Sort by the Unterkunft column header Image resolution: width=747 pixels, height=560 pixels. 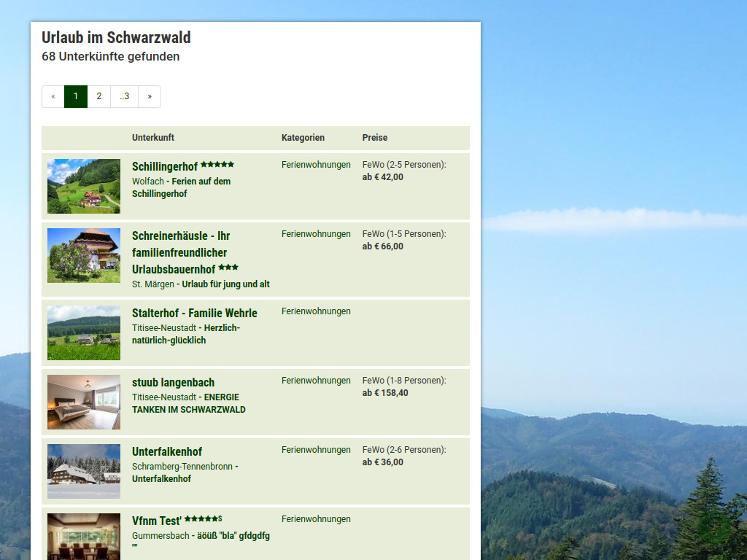pyautogui.click(x=153, y=138)
